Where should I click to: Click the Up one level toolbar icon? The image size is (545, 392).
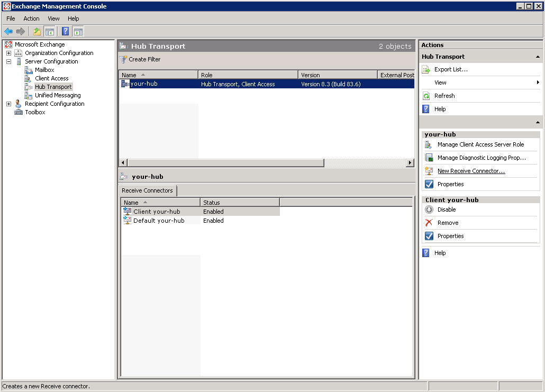tap(37, 32)
